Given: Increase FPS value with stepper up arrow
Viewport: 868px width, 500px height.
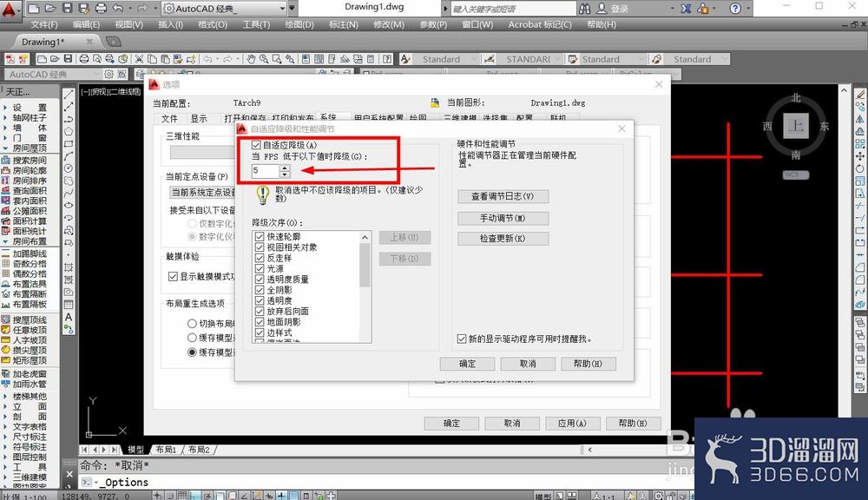Looking at the screenshot, I should [x=285, y=168].
